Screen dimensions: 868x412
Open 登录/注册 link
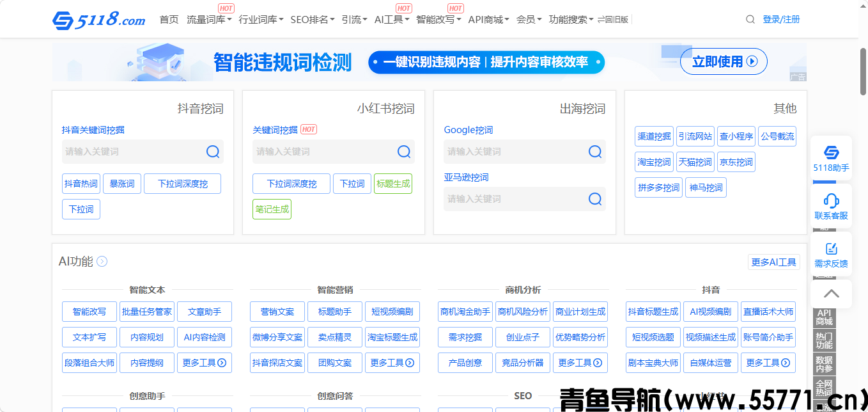tap(781, 19)
